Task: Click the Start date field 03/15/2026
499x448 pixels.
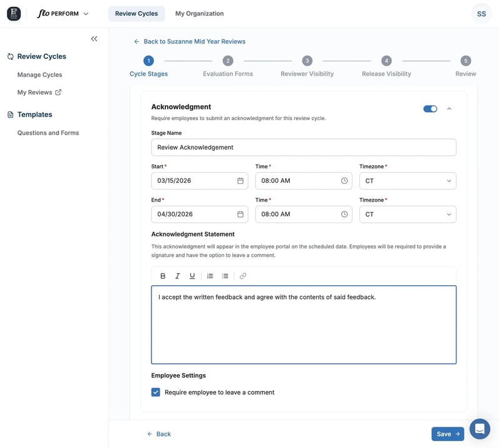Action: (x=200, y=181)
